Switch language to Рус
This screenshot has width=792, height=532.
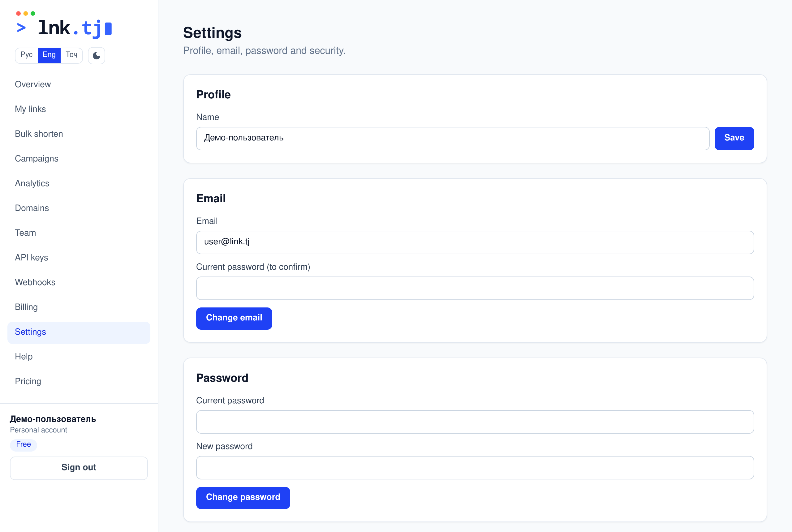27,55
